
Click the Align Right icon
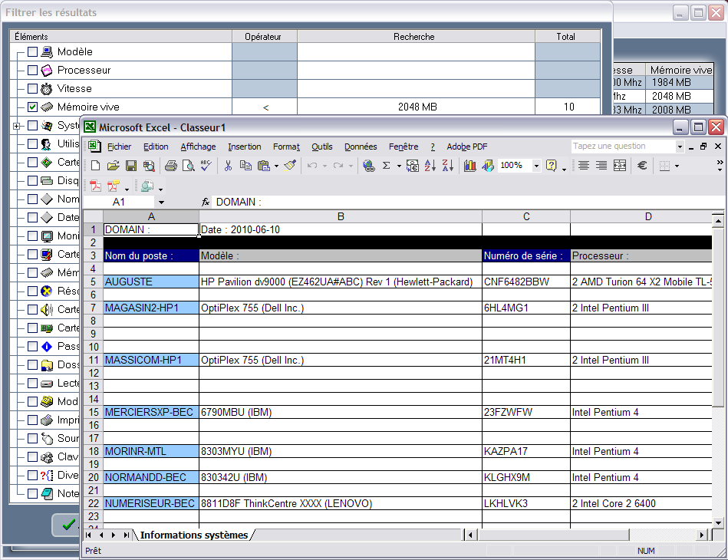601,165
